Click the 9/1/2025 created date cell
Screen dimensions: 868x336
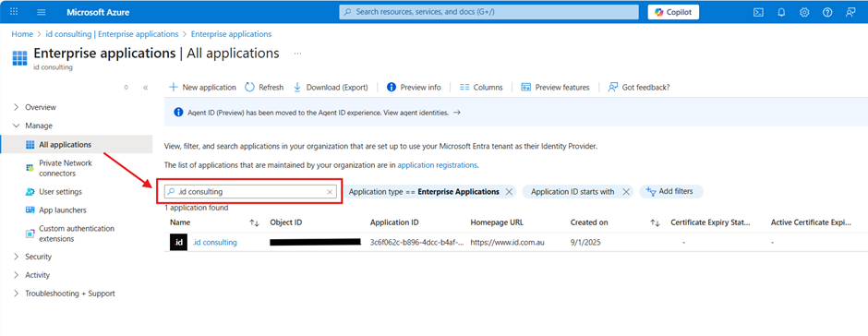(x=585, y=242)
